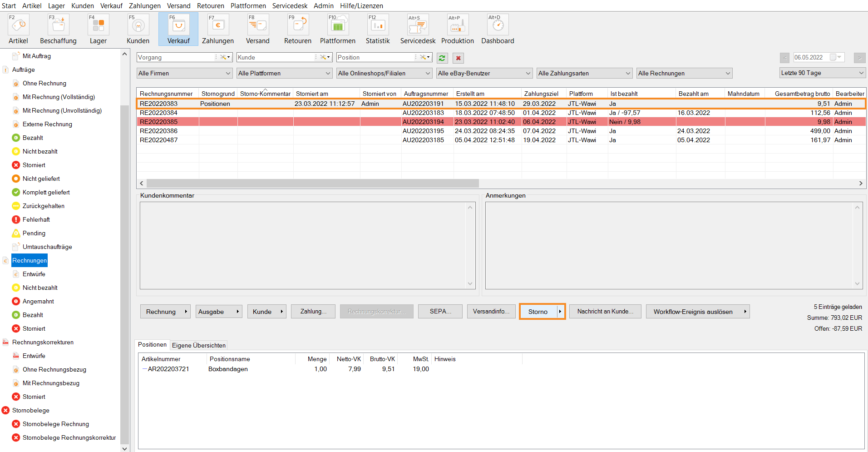Viewport: 868px width, 452px height.
Task: Click the Storno button
Action: coord(538,312)
